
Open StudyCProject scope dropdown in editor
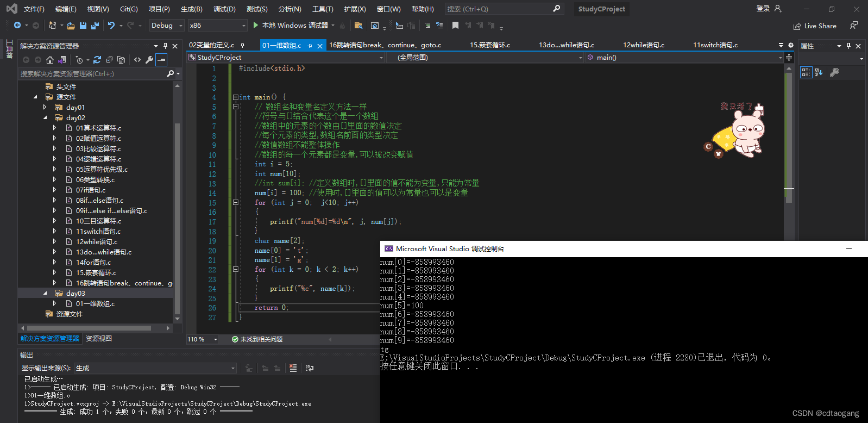pos(286,58)
